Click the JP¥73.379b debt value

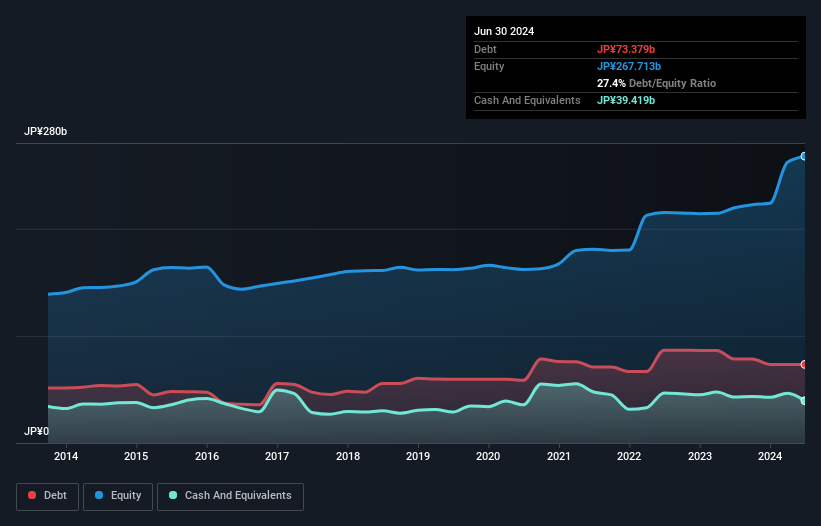[x=626, y=49]
